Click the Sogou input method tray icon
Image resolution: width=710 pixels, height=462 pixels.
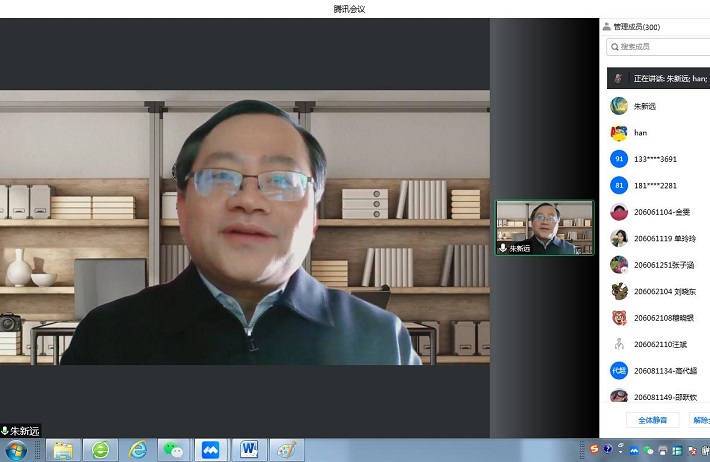[x=593, y=450]
